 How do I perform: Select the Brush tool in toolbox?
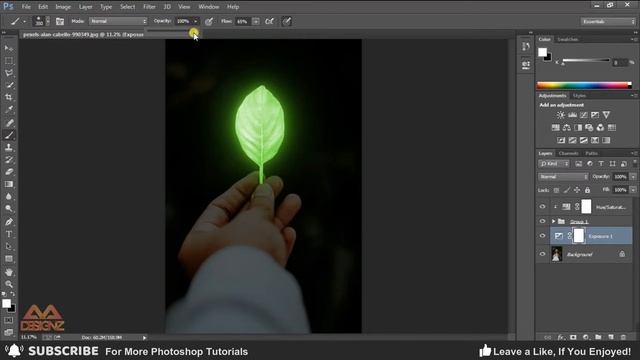9,135
